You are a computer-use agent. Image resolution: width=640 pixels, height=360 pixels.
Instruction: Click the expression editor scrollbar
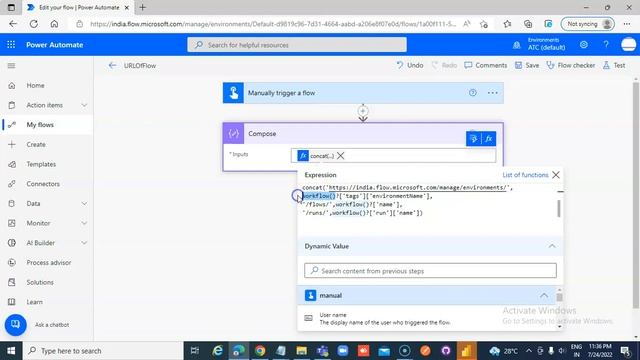[559, 209]
